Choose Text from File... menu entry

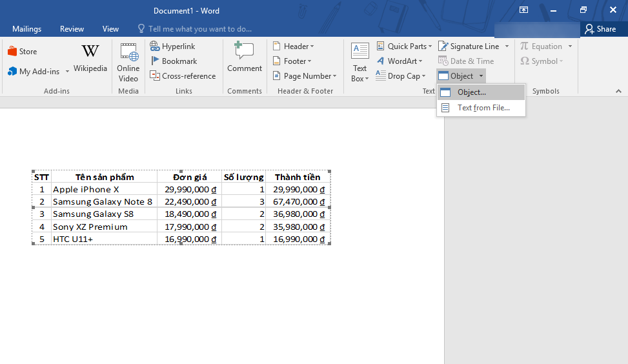coord(481,108)
